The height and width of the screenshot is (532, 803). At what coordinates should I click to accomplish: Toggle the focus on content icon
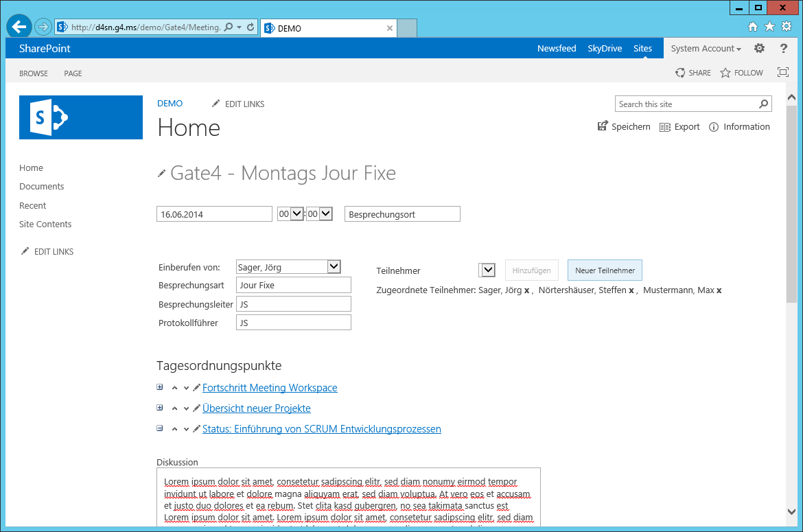click(x=782, y=72)
